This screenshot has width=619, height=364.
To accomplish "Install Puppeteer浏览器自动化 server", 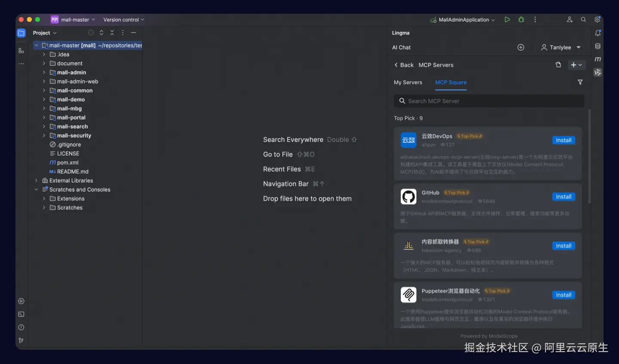I will [x=564, y=295].
